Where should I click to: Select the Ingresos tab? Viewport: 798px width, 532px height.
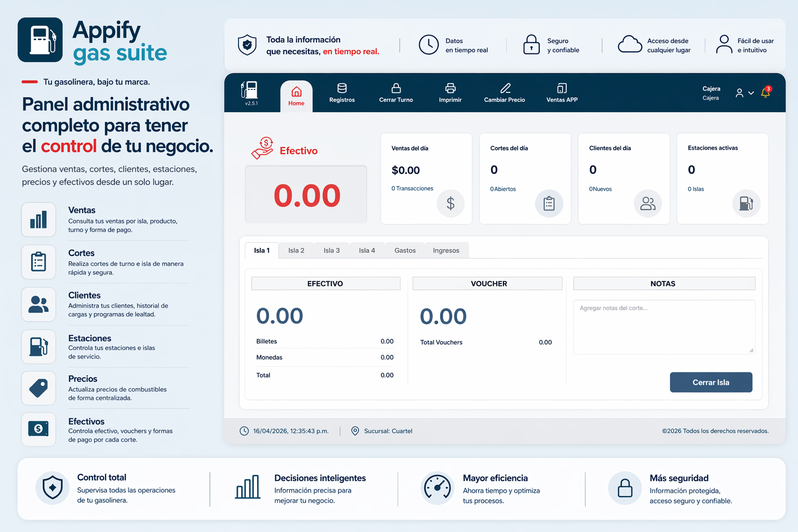tap(446, 250)
